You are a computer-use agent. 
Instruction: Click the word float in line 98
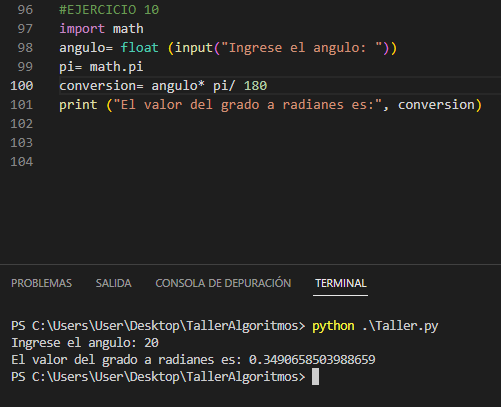(x=139, y=48)
